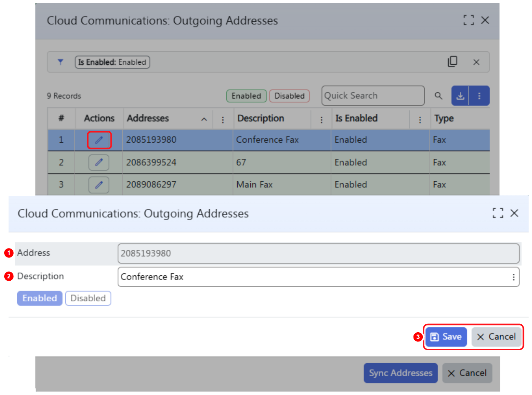Image resolution: width=532 pixels, height=395 pixels.
Task: Click the blue download export icon
Action: (x=460, y=96)
